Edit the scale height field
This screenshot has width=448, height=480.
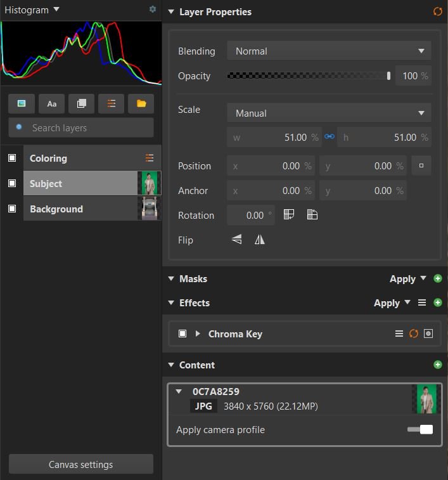click(384, 137)
